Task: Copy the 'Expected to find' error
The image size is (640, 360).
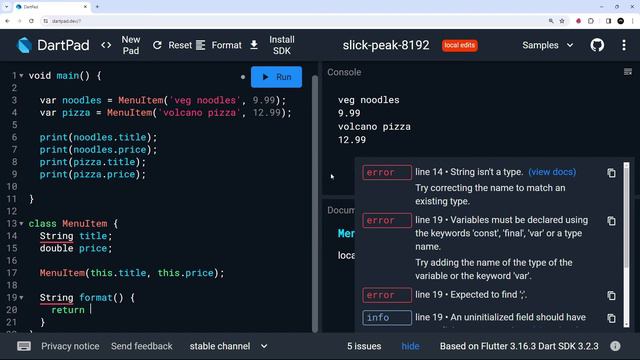Action: [x=611, y=296]
